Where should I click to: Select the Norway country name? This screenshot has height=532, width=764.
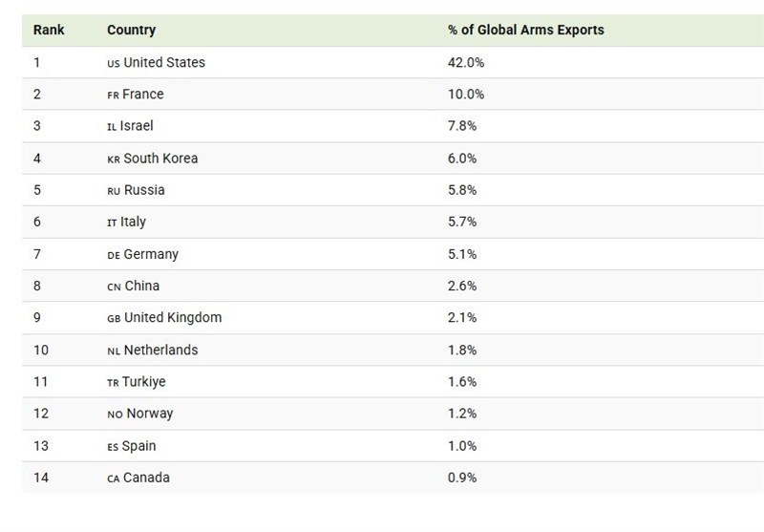[x=150, y=414]
